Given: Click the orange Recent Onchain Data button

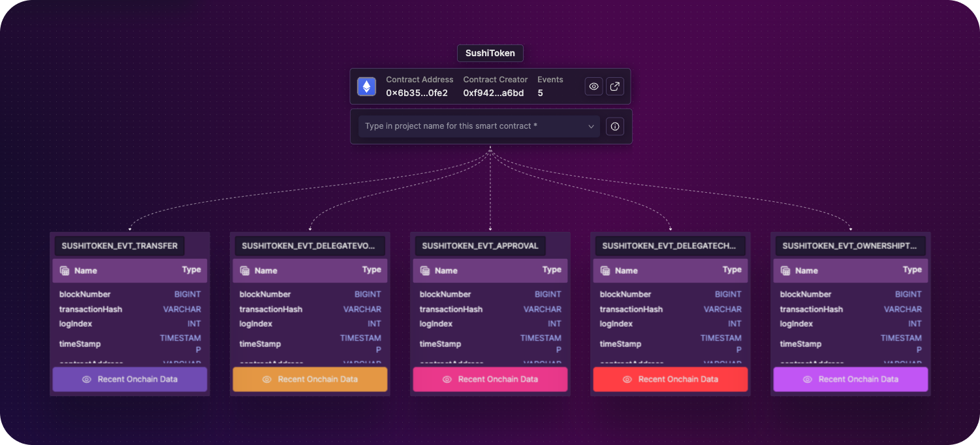Looking at the screenshot, I should pyautogui.click(x=310, y=379).
